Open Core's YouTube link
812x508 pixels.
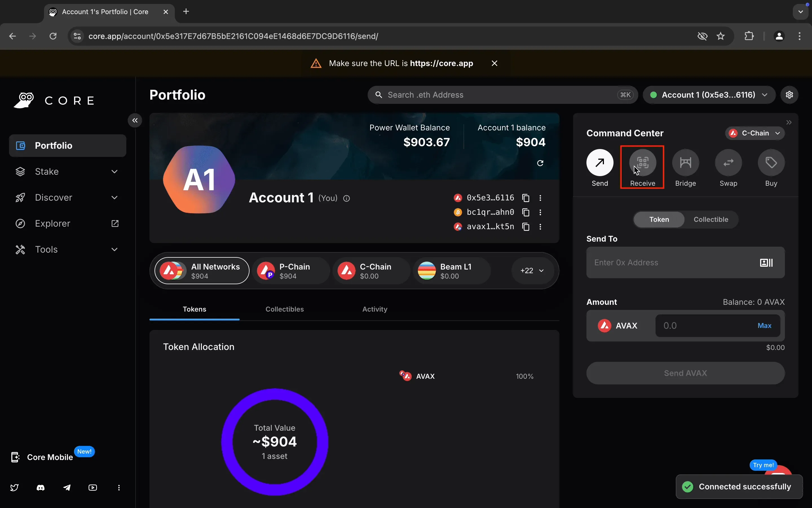click(x=93, y=487)
